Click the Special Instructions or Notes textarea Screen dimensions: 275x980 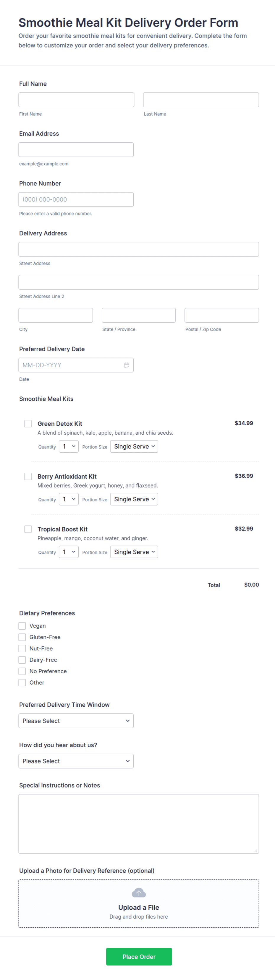click(x=139, y=824)
